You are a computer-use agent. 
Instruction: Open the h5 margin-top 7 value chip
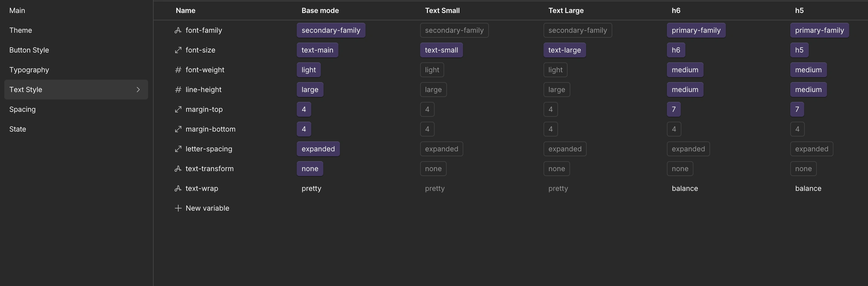click(x=797, y=109)
